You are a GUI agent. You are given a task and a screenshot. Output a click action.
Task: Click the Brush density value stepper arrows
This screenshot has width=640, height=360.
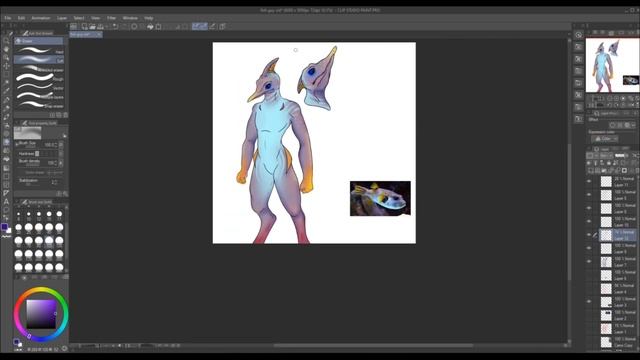click(x=55, y=163)
